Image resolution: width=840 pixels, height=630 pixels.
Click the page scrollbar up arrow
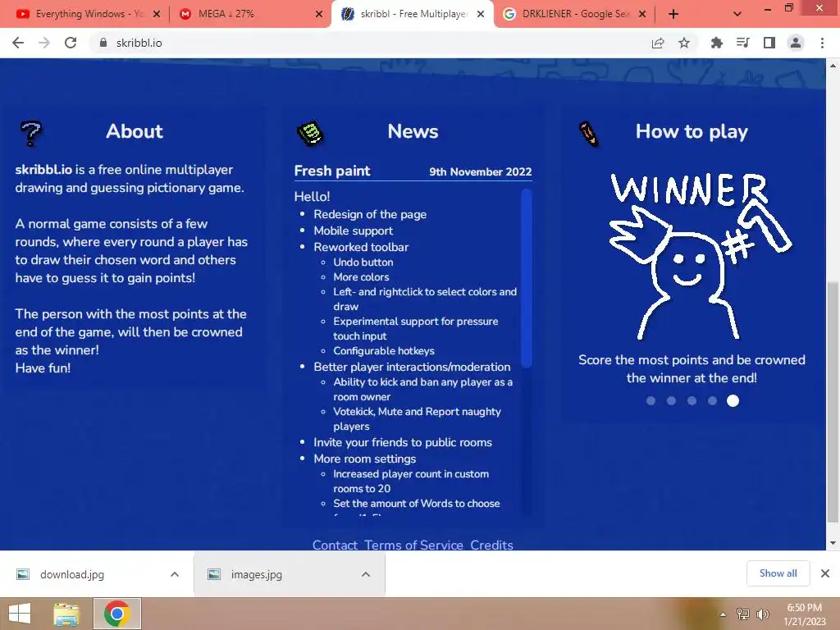tap(833, 66)
